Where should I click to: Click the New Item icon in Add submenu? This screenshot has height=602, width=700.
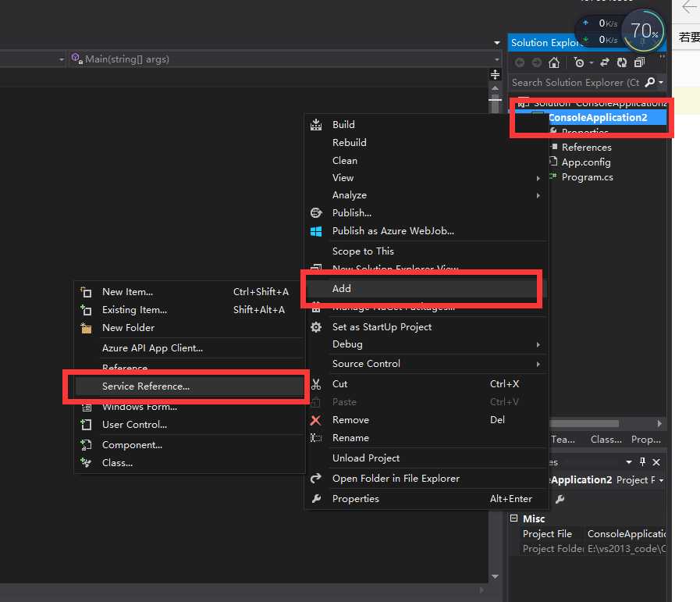86,292
